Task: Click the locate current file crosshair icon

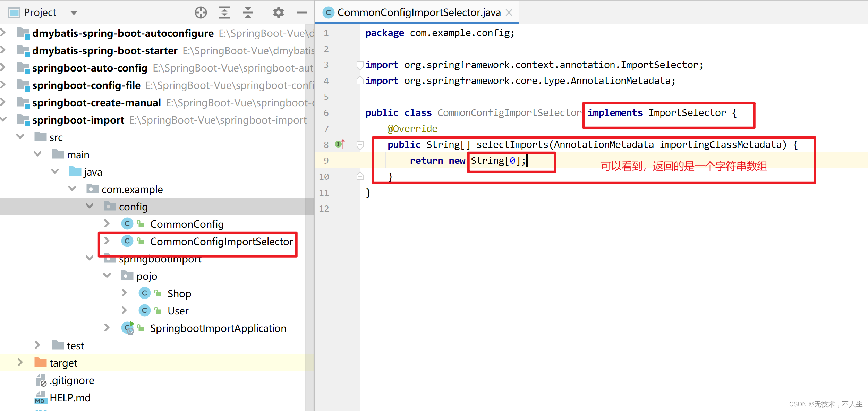Action: 201,13
